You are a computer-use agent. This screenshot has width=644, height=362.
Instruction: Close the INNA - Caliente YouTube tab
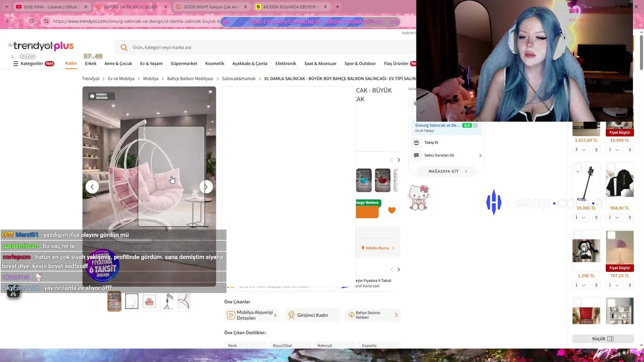[86, 7]
